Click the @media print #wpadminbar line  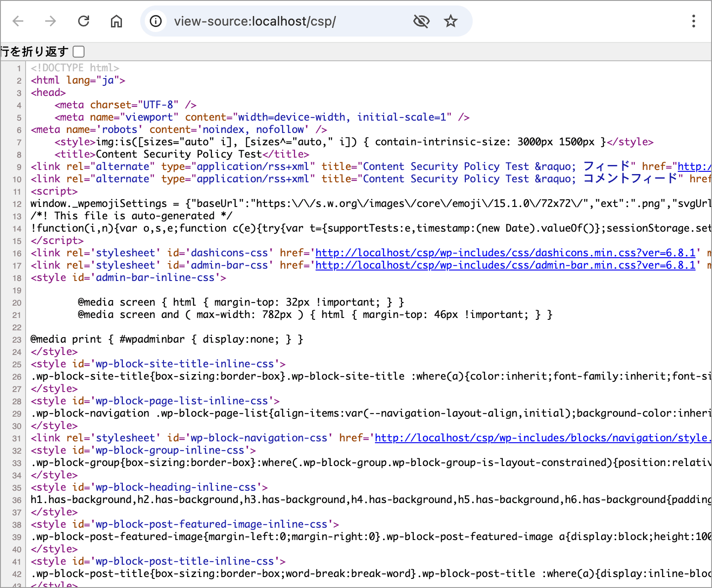click(x=167, y=339)
